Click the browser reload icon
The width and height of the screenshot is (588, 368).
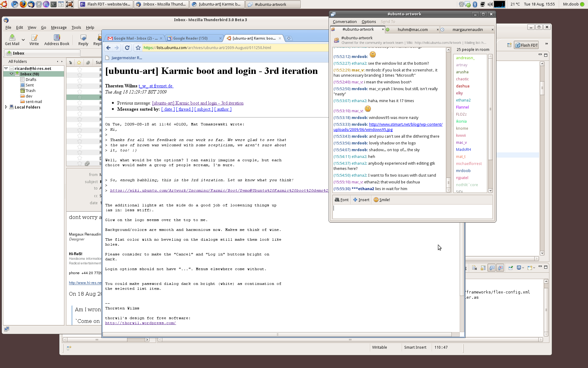(127, 48)
